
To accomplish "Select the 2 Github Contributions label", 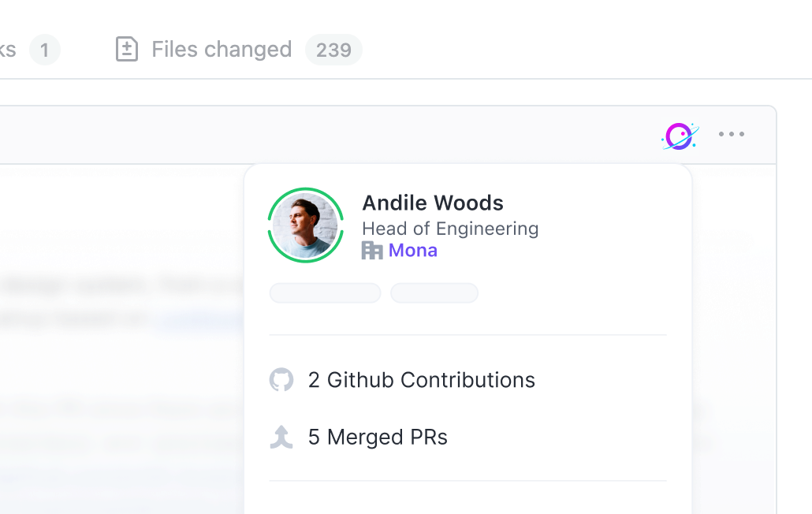I will (421, 380).
